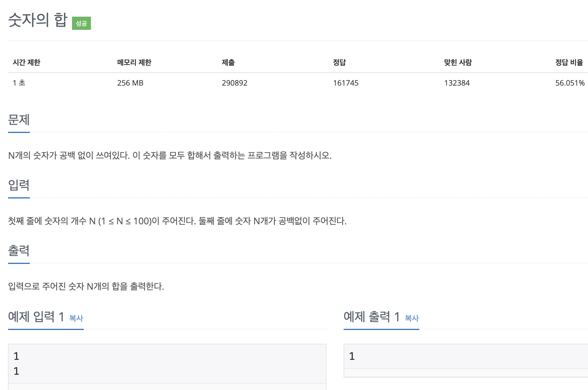Click the 복사 link for 예제 입력 1

pos(76,318)
